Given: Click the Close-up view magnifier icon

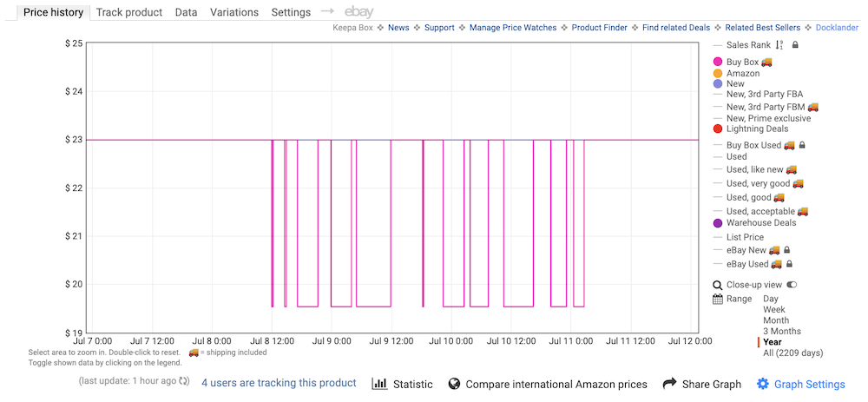Looking at the screenshot, I should coord(718,285).
